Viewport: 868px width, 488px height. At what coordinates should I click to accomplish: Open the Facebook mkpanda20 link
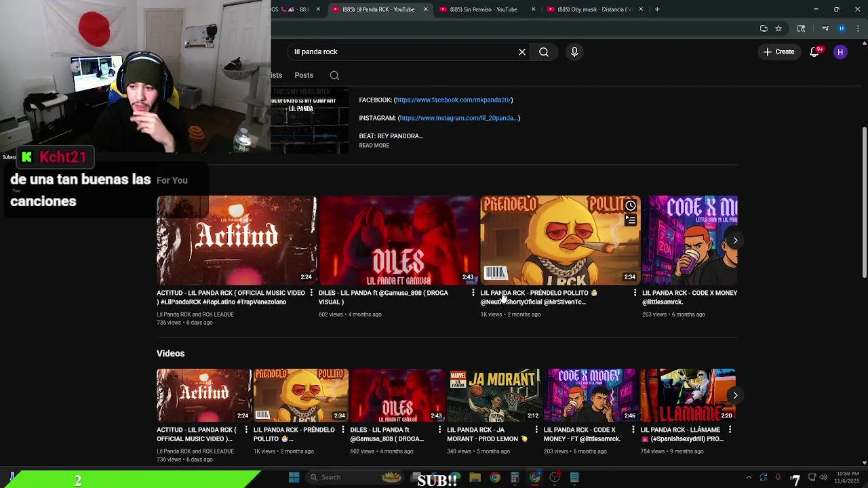pos(453,100)
